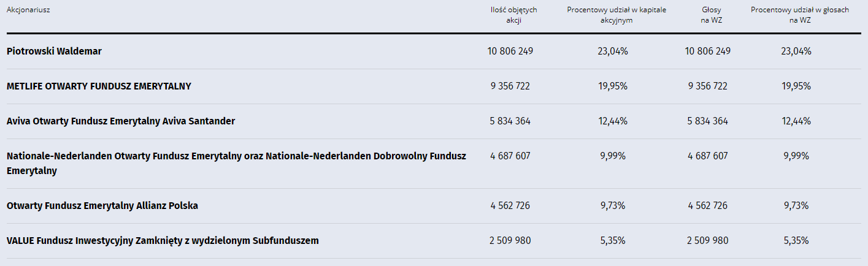Click Procentowy udział w głosach header
The height and width of the screenshot is (266, 868).
coord(800,15)
